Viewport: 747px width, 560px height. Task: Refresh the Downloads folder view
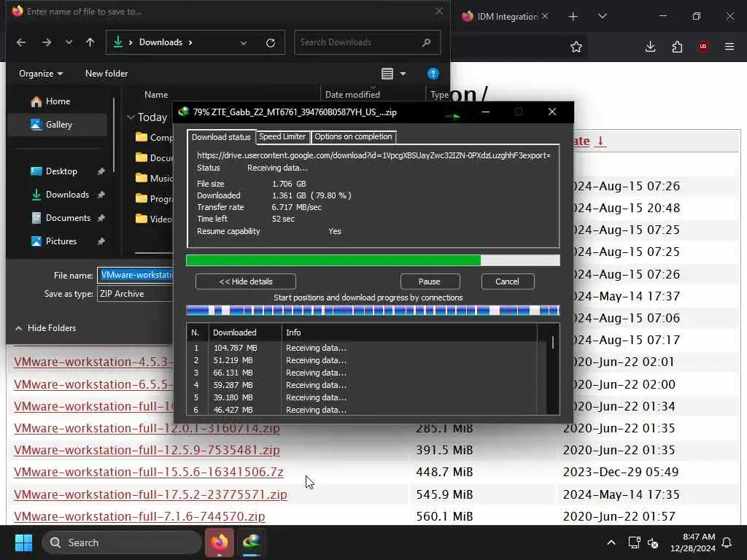[x=271, y=43]
